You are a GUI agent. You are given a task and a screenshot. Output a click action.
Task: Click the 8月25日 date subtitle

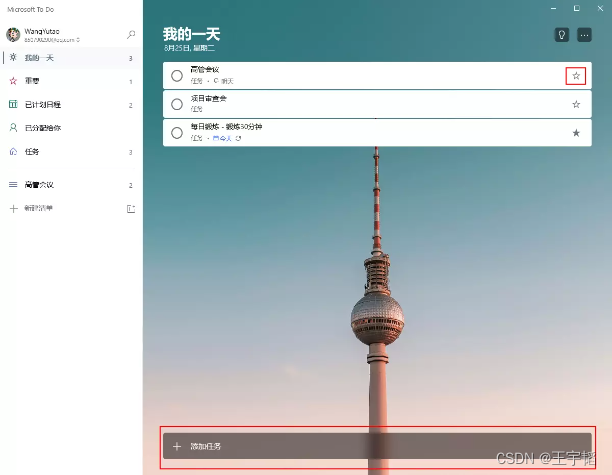coord(189,48)
